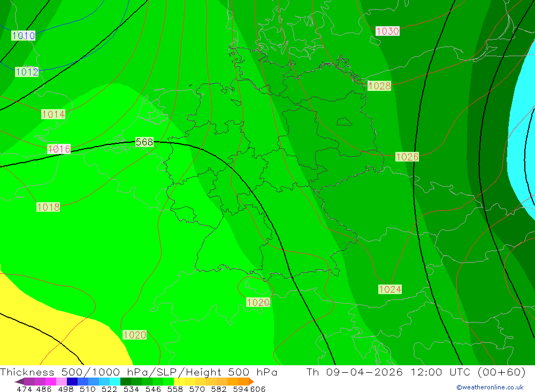Pick the pure magenta legend swatch
The image size is (535, 392).
click(50, 381)
